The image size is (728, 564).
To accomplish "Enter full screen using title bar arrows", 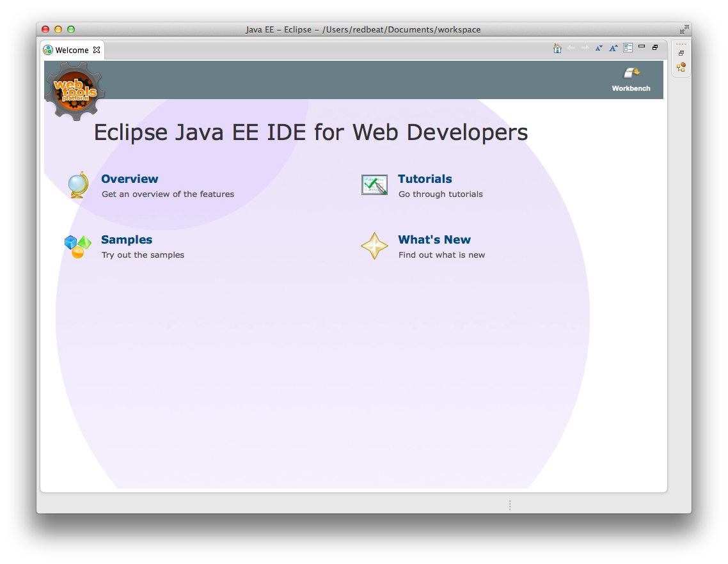I will (x=684, y=29).
